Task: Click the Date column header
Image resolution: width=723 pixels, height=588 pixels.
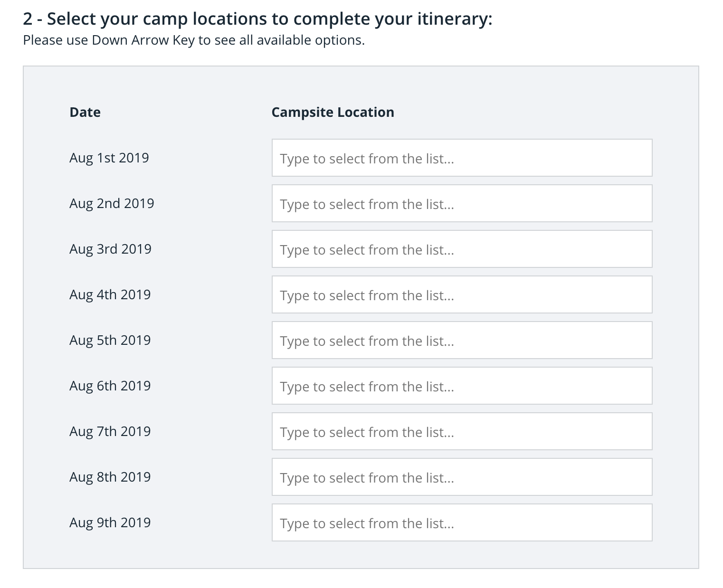Action: coord(85,112)
